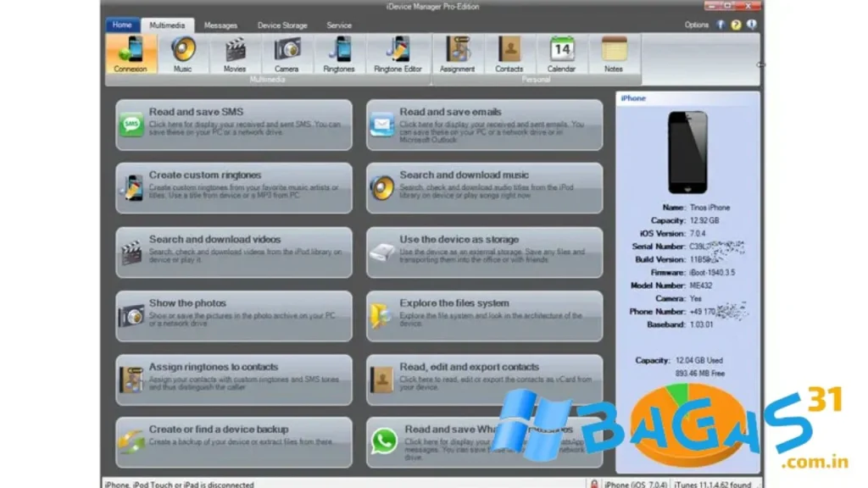Open Read, edit and export contacts
This screenshot has width=868, height=488.
tap(484, 380)
